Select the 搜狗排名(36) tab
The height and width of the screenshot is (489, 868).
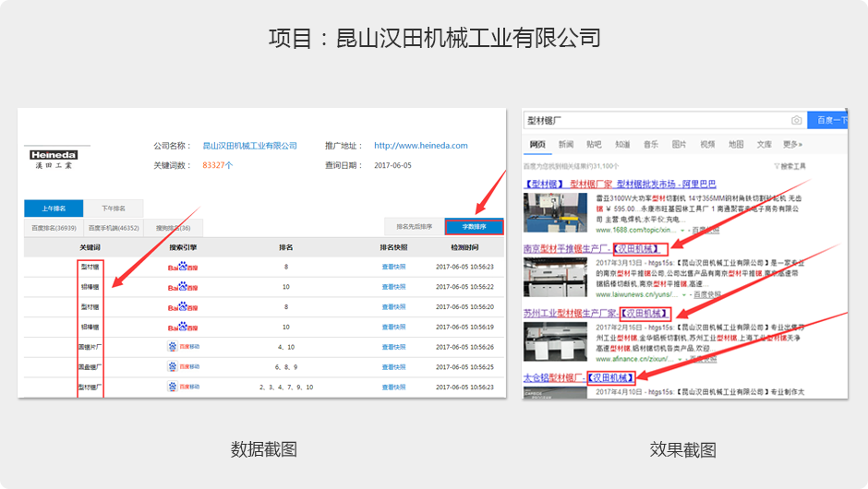(x=174, y=228)
